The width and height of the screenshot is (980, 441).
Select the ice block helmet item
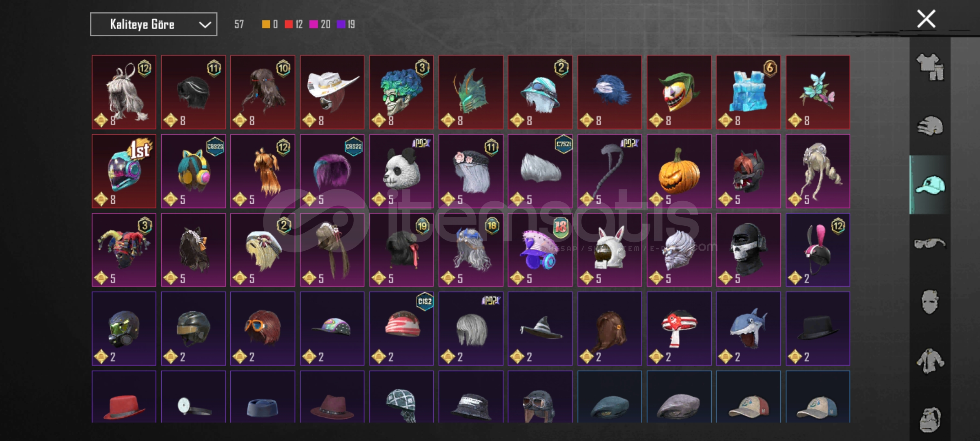pos(748,92)
